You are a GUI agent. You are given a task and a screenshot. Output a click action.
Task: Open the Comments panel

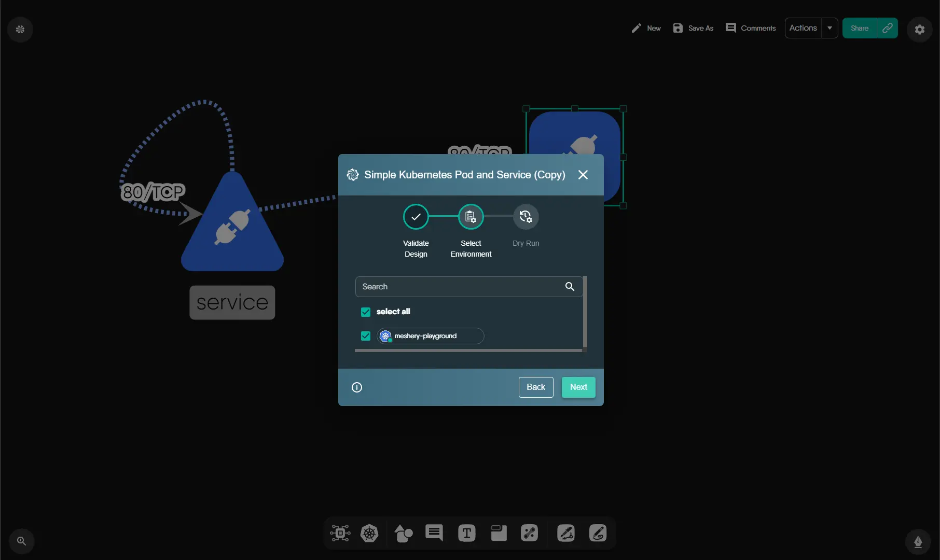coord(751,28)
